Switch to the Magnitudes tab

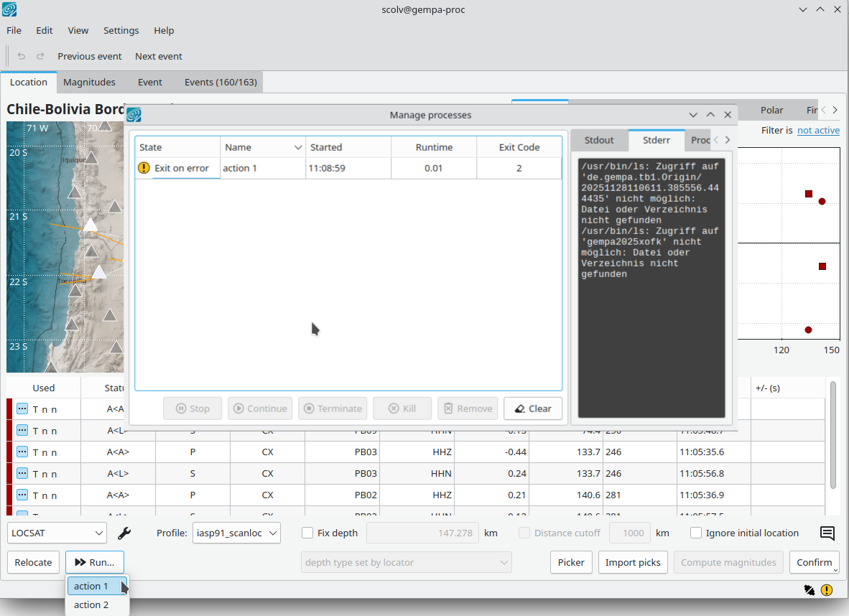pyautogui.click(x=89, y=82)
